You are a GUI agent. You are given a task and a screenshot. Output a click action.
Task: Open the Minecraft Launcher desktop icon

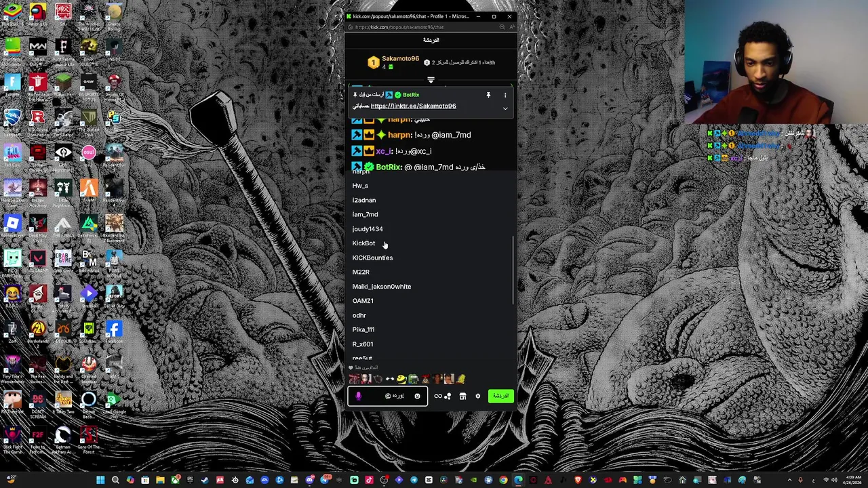63,85
